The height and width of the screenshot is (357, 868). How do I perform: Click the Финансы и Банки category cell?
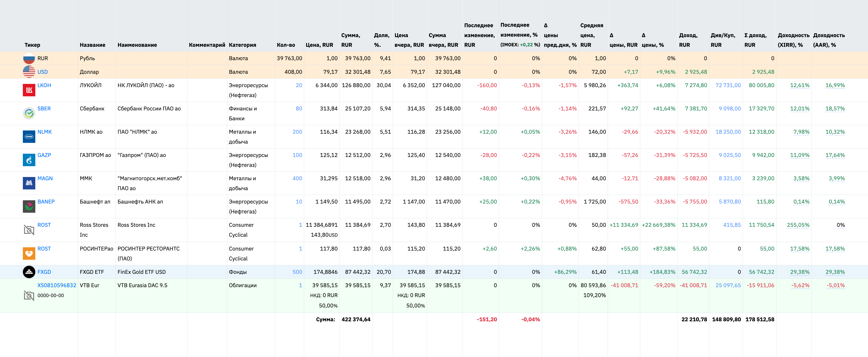coord(243,113)
